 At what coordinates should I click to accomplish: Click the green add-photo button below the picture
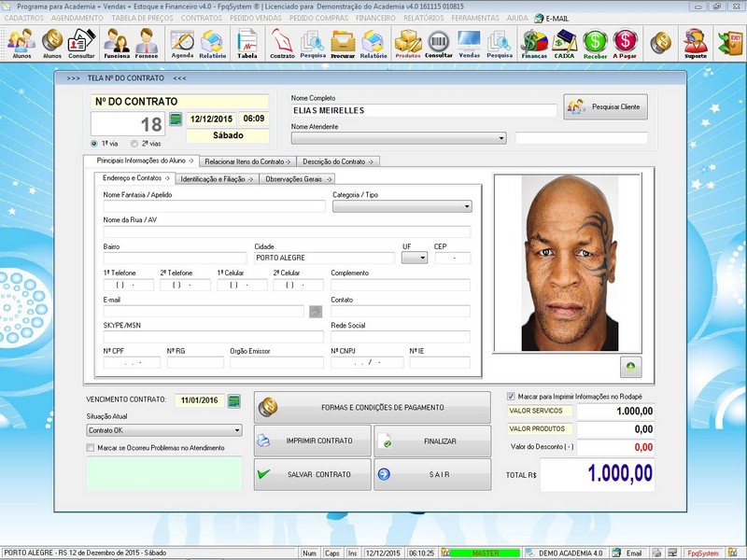tap(630, 367)
